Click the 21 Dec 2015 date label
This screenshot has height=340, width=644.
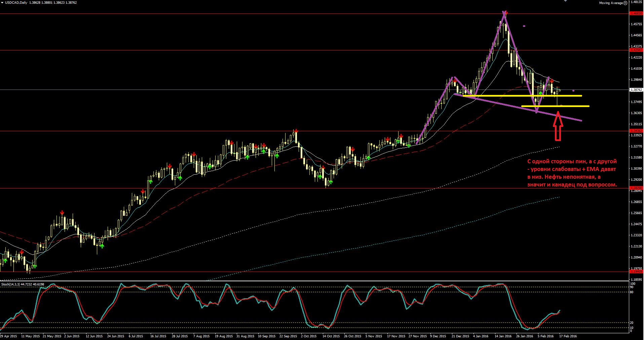[460, 336]
